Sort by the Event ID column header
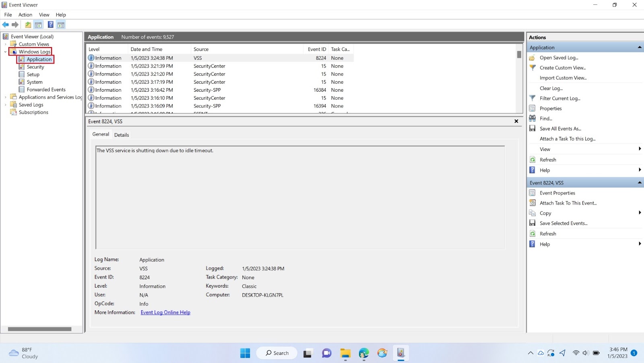The image size is (644, 363). tap(316, 49)
